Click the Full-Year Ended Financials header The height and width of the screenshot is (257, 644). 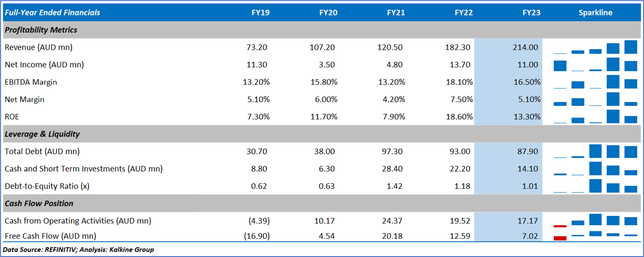52,12
